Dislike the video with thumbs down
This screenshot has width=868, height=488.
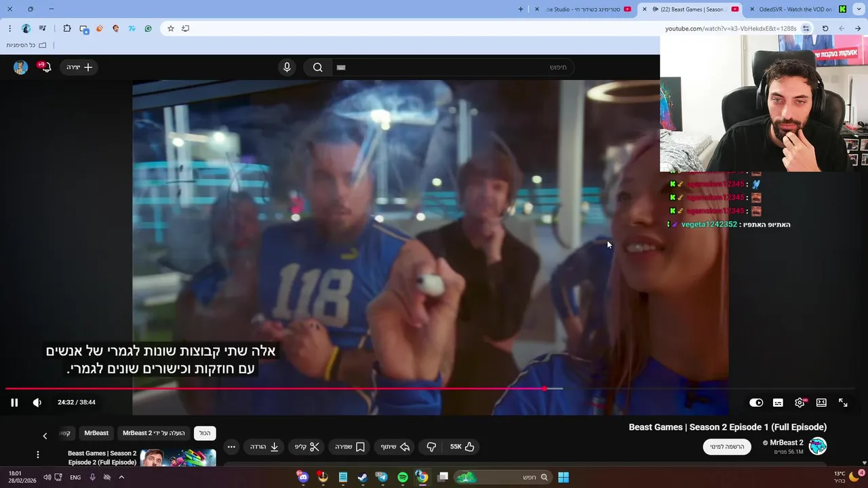tap(431, 447)
